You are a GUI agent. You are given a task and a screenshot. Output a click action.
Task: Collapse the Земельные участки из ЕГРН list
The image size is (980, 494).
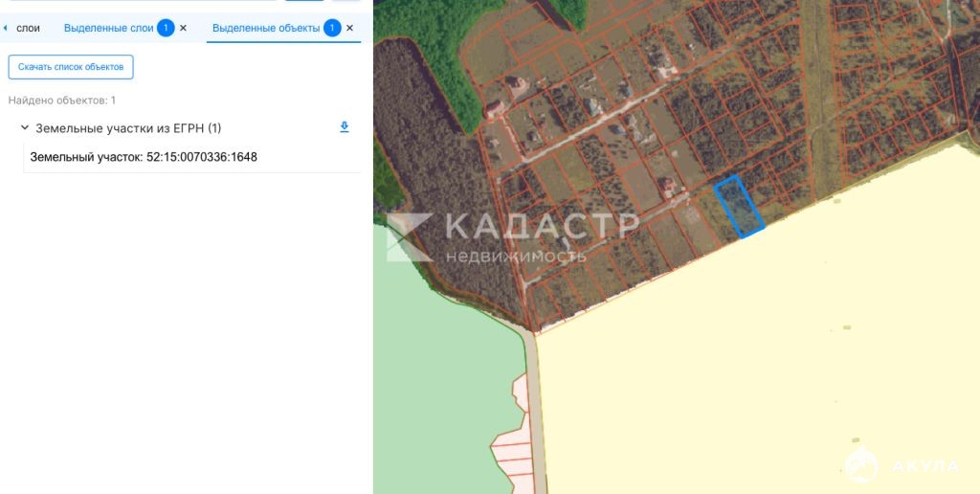coord(24,127)
